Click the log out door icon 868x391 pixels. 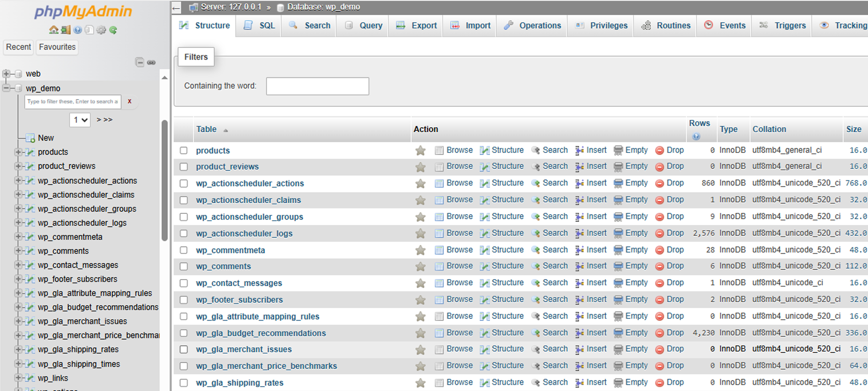(66, 30)
